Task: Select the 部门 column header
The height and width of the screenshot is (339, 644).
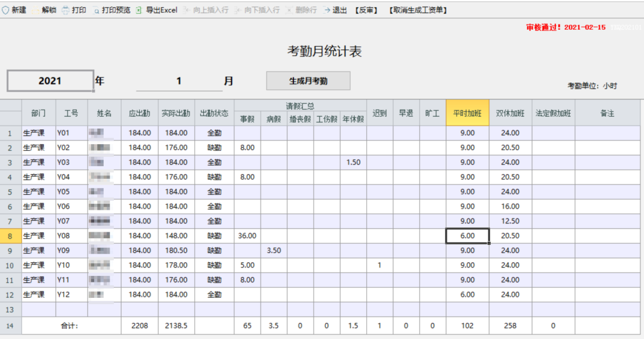Action: (x=39, y=113)
